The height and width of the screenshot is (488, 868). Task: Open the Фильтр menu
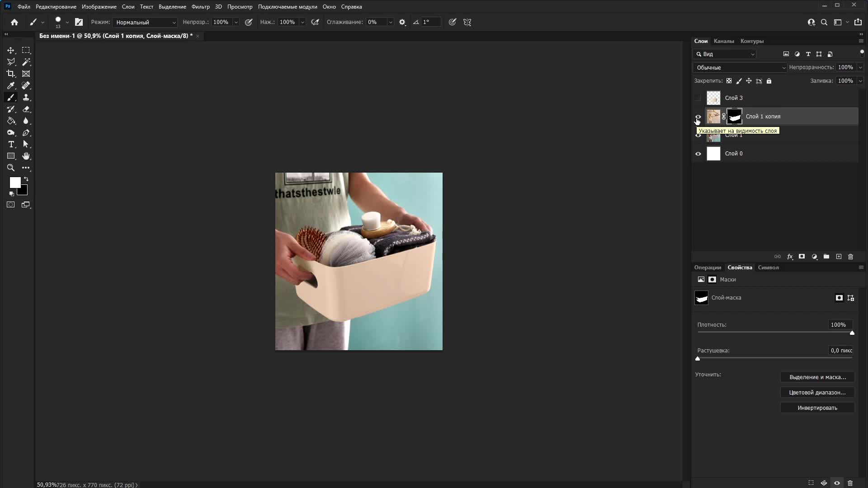[200, 7]
